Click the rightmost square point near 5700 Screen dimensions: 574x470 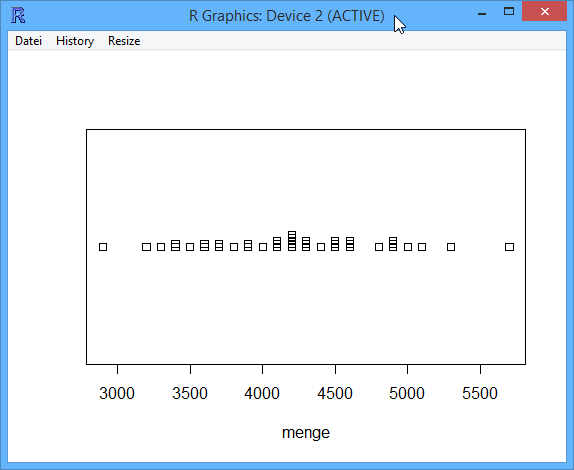coord(509,247)
